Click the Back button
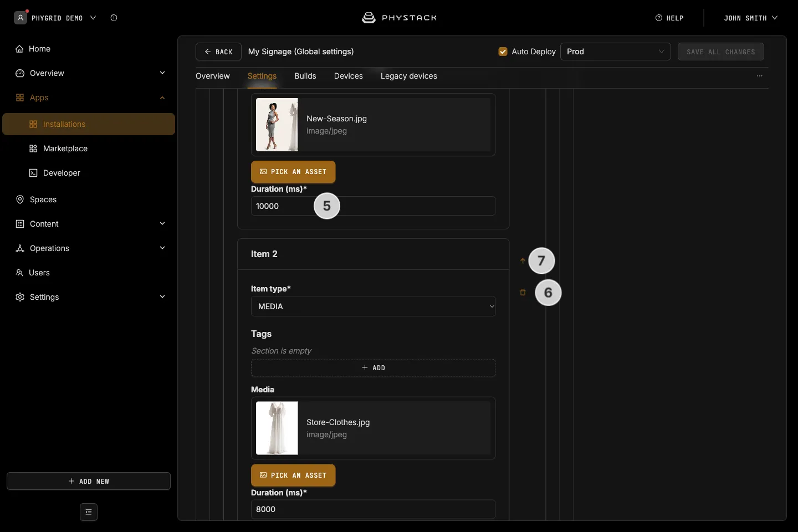 (218, 52)
